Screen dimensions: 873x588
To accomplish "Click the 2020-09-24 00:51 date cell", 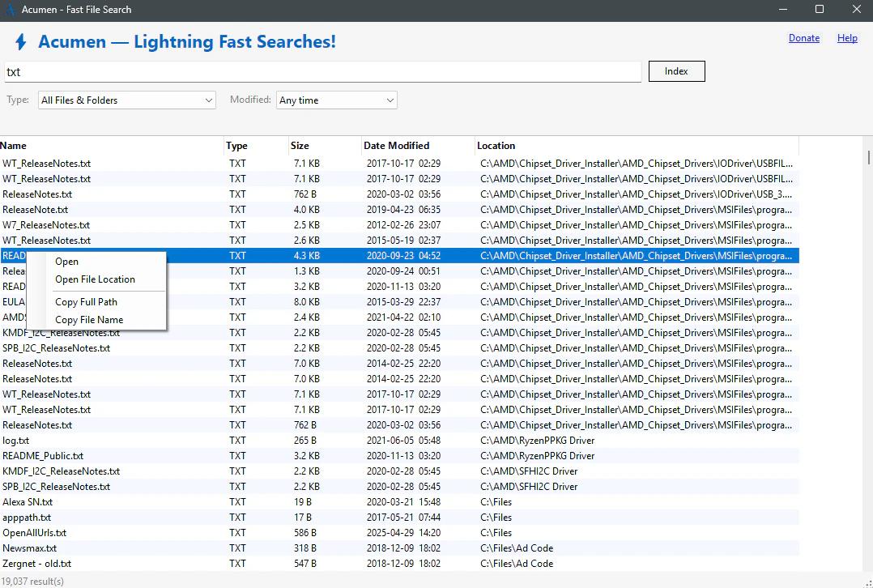I will (403, 271).
